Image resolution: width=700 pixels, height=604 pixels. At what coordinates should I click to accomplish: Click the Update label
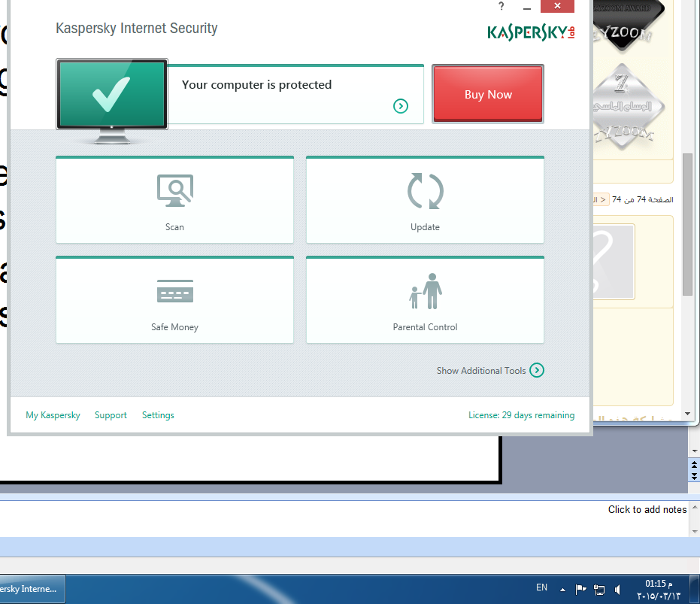coord(425,227)
